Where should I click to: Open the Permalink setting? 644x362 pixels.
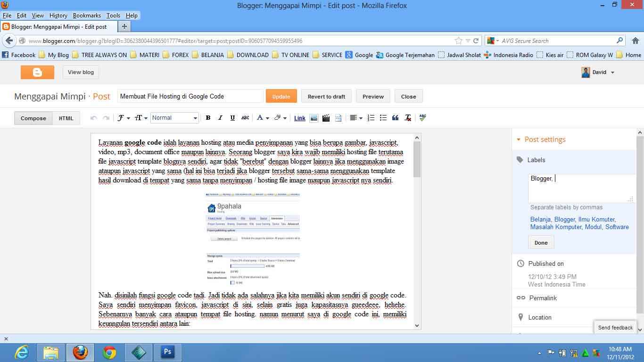pos(542,298)
